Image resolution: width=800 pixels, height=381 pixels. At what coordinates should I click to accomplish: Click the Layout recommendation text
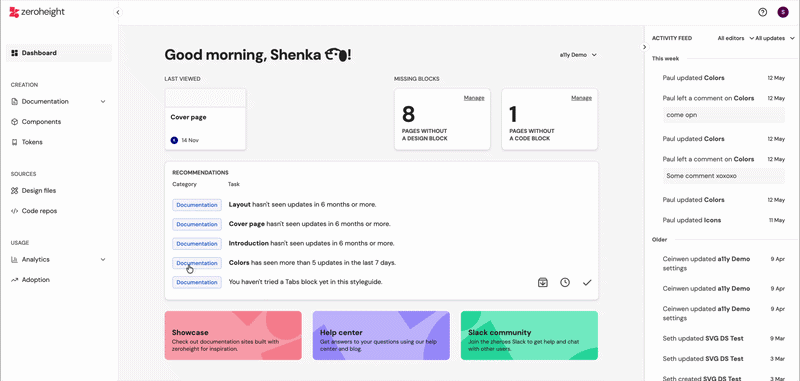pyautogui.click(x=302, y=205)
